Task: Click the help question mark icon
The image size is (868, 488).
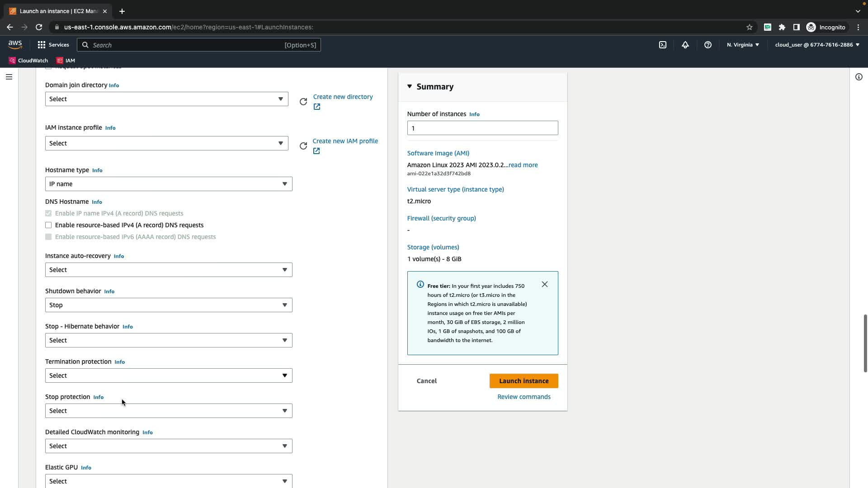Action: [708, 45]
